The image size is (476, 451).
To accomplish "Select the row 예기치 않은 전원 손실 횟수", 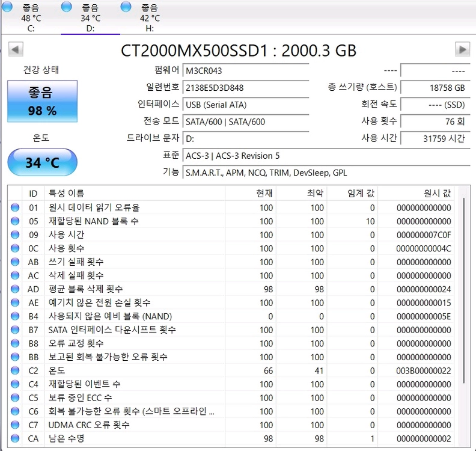I will (x=231, y=302).
